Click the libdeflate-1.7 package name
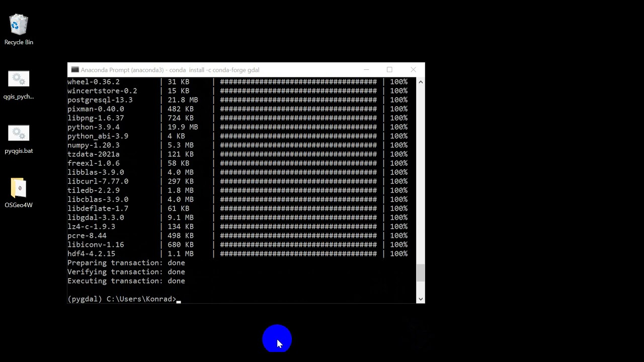Screen dimensions: 644x362 pyautogui.click(x=98, y=209)
